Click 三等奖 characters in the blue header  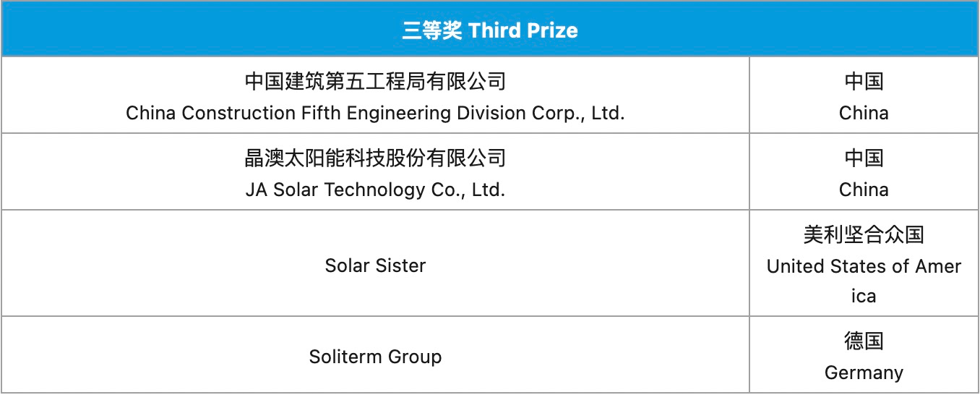[431, 30]
